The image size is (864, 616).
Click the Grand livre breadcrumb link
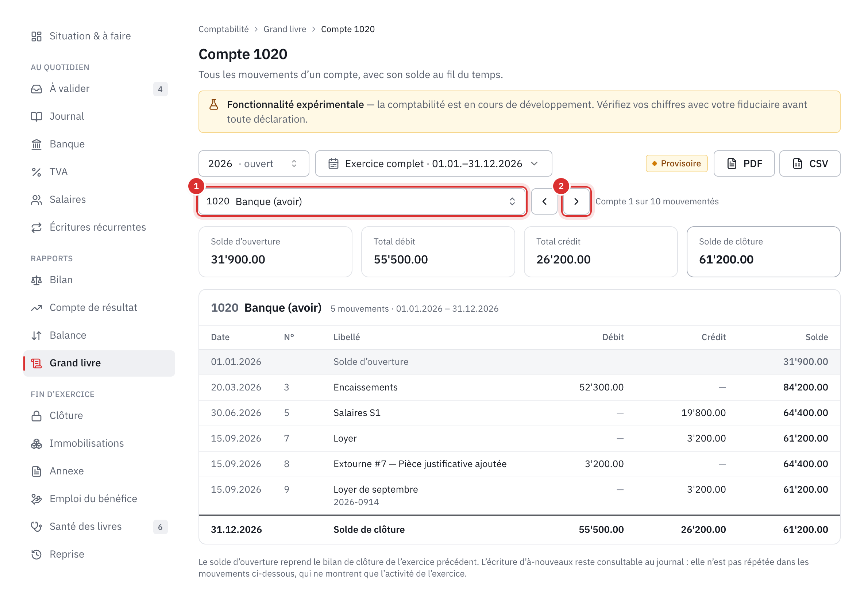(x=285, y=29)
